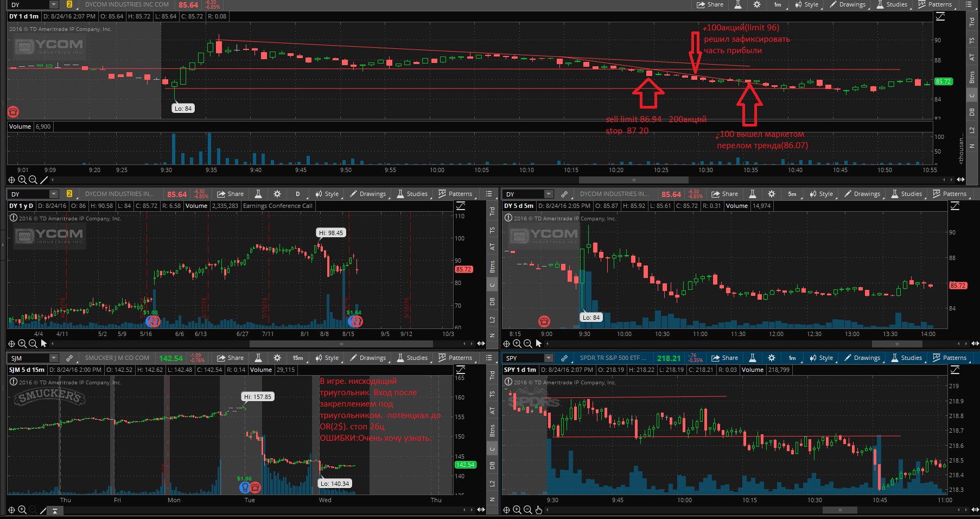980x519 pixels.
Task: Open flask icon in SPY chart toolbar
Action: pyautogui.click(x=753, y=358)
